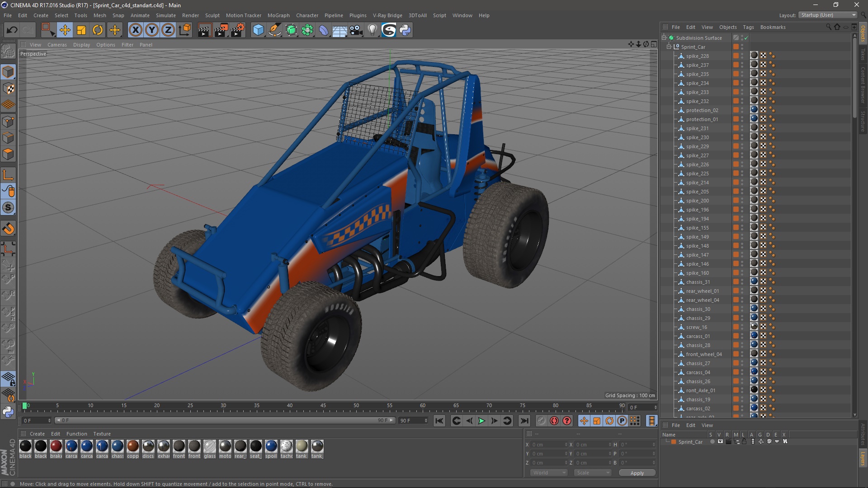The height and width of the screenshot is (488, 868).
Task: Click the Python icon in toolbar
Action: 405,30
